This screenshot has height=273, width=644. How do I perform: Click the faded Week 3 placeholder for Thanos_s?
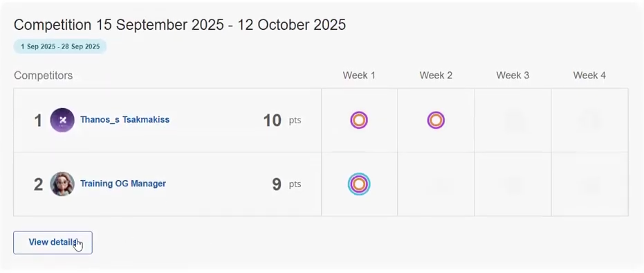click(513, 120)
